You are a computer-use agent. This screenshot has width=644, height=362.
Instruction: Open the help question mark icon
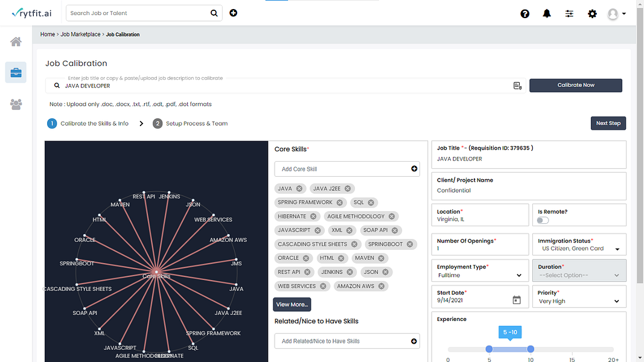click(525, 14)
